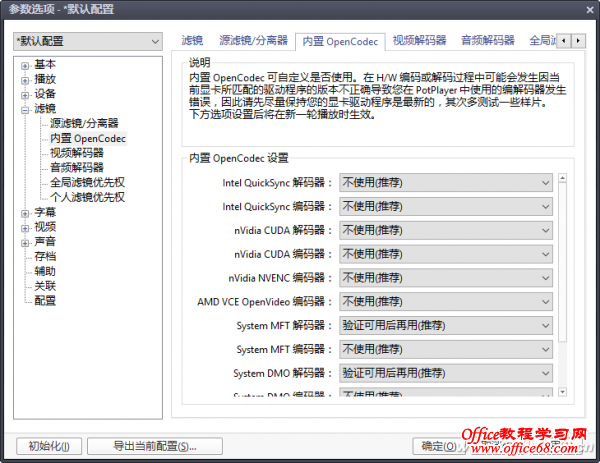
Task: Expand the 播放 tree node
Action: pos(24,79)
